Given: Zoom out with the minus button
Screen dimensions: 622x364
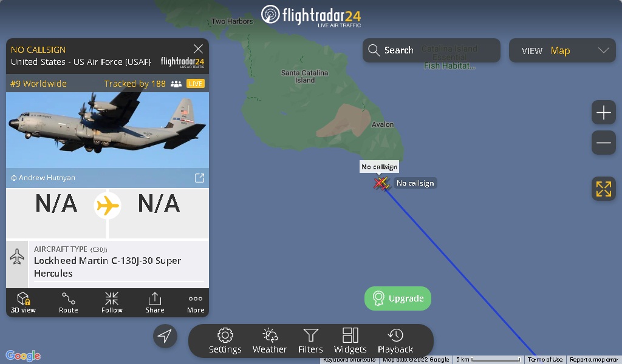Looking at the screenshot, I should click(603, 143).
